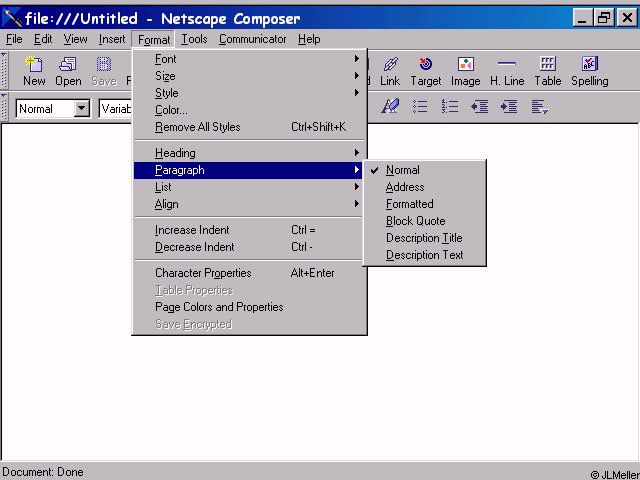
Task: Open the Help menu
Action: (309, 39)
